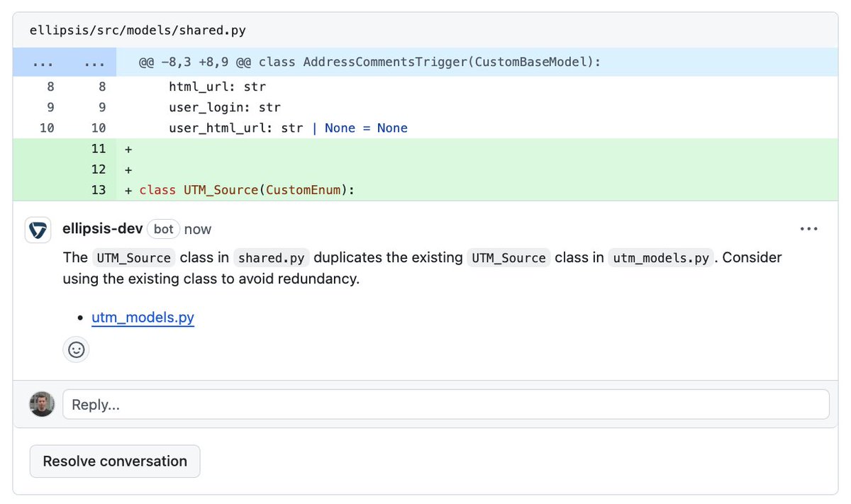This screenshot has width=851, height=504.
Task: Click the green highlighted added code region
Action: (x=425, y=169)
